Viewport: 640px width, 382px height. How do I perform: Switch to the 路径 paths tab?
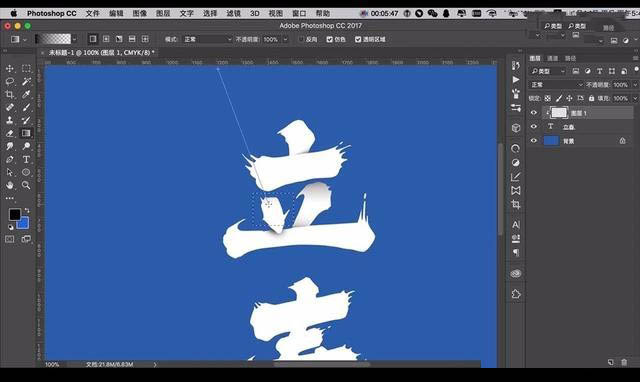(570, 58)
